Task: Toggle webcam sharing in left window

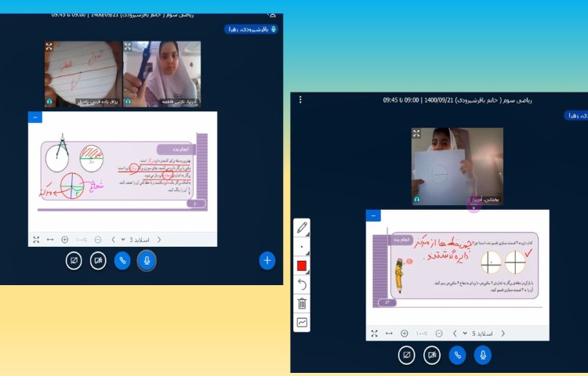Action: click(98, 261)
